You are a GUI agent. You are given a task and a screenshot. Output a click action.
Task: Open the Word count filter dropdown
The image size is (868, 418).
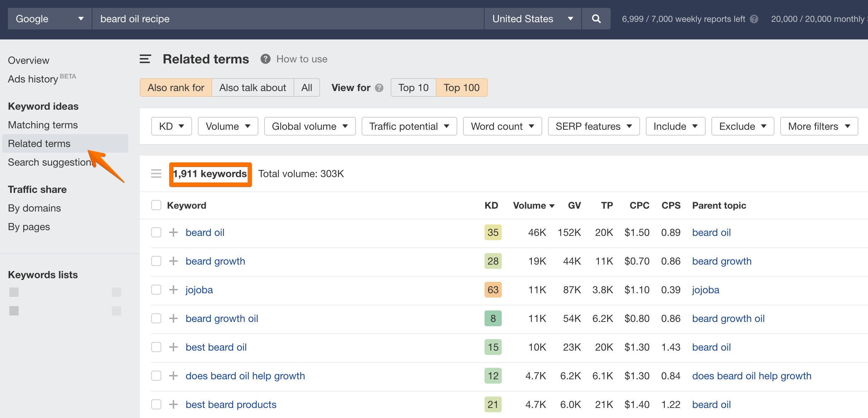pos(502,126)
